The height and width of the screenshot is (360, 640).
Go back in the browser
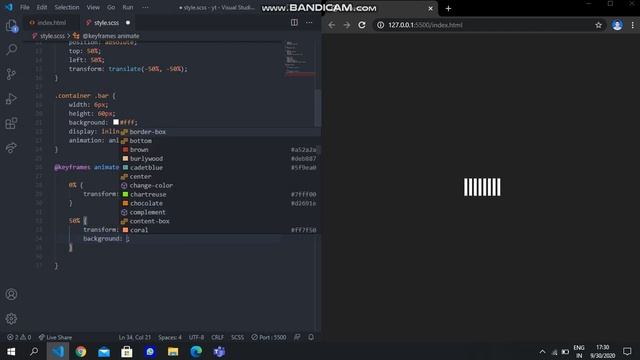(x=331, y=25)
